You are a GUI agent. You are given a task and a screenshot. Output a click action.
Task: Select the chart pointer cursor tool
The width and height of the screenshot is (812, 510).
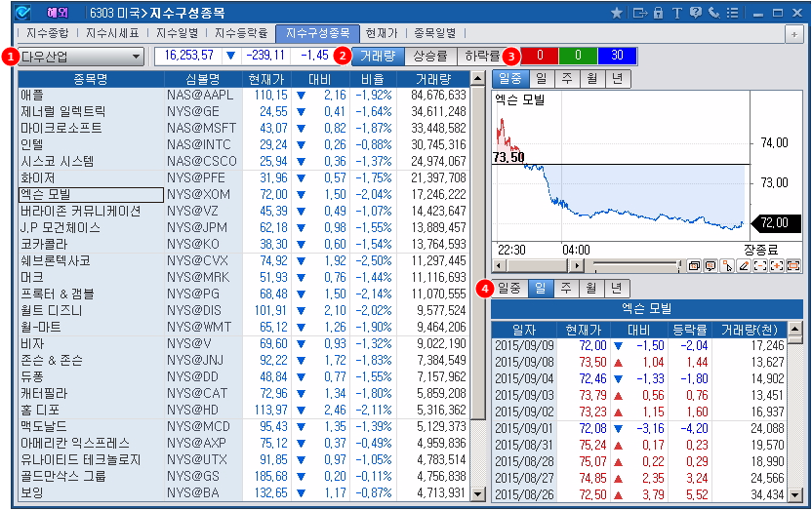(727, 266)
